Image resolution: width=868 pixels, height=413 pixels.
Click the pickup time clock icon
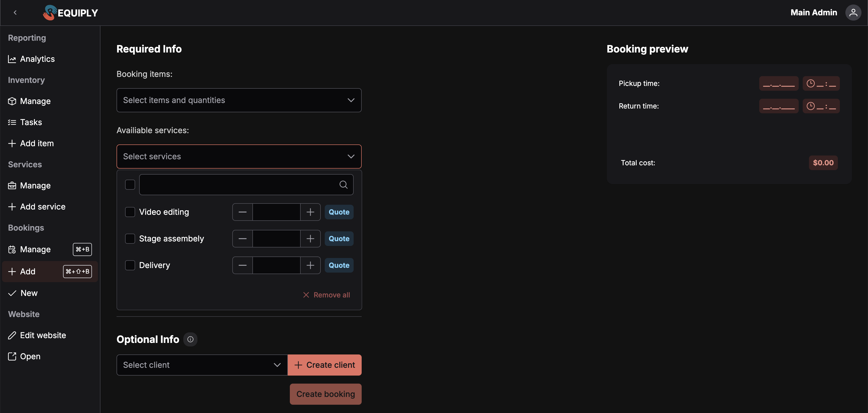coord(810,83)
